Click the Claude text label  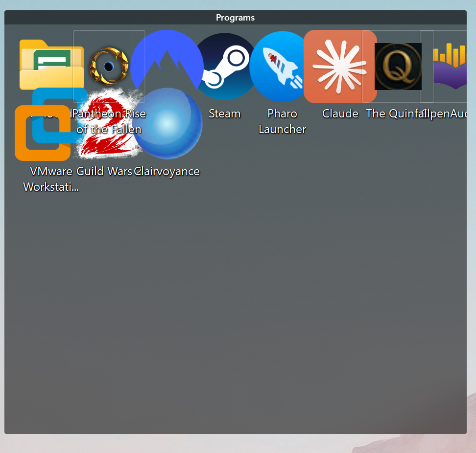point(340,113)
